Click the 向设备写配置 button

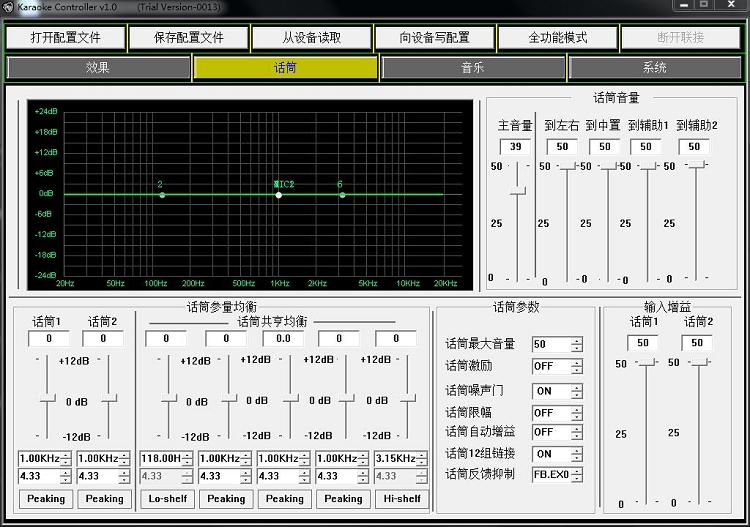point(435,37)
